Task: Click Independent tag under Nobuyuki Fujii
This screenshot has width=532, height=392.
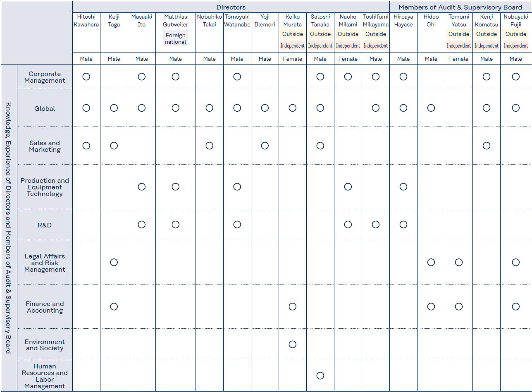Action: tap(516, 46)
